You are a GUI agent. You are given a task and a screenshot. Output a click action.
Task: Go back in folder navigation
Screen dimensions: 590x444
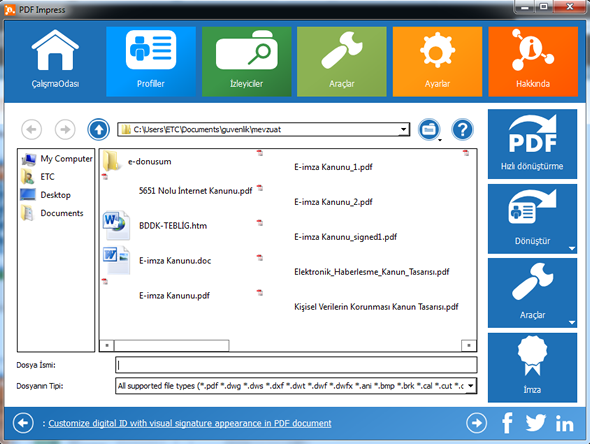tap(32, 129)
